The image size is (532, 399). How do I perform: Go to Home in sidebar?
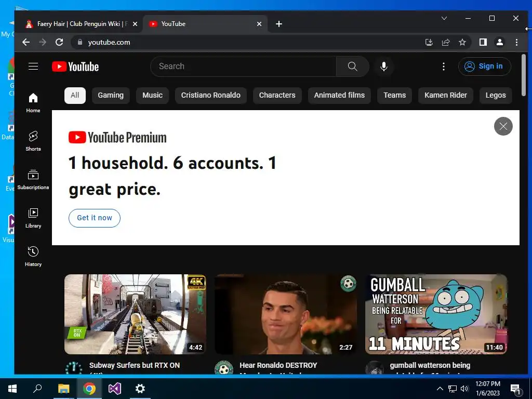tap(33, 102)
